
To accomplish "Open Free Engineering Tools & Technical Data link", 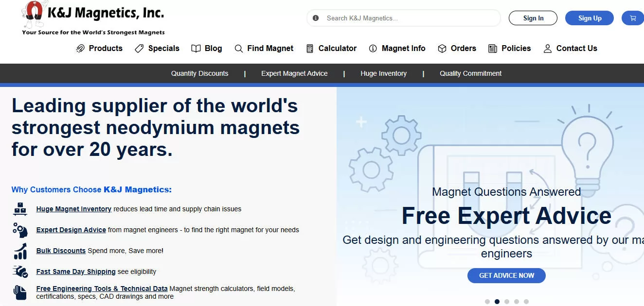I will click(x=102, y=289).
